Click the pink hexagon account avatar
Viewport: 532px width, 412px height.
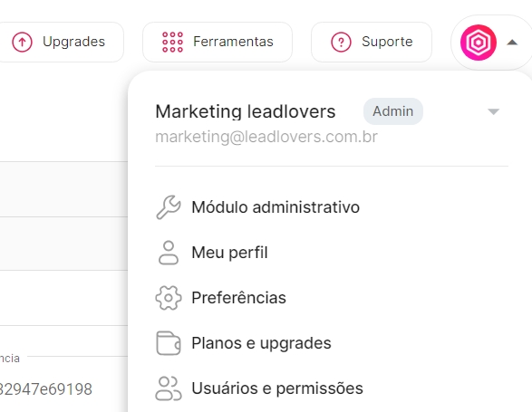[x=478, y=43]
